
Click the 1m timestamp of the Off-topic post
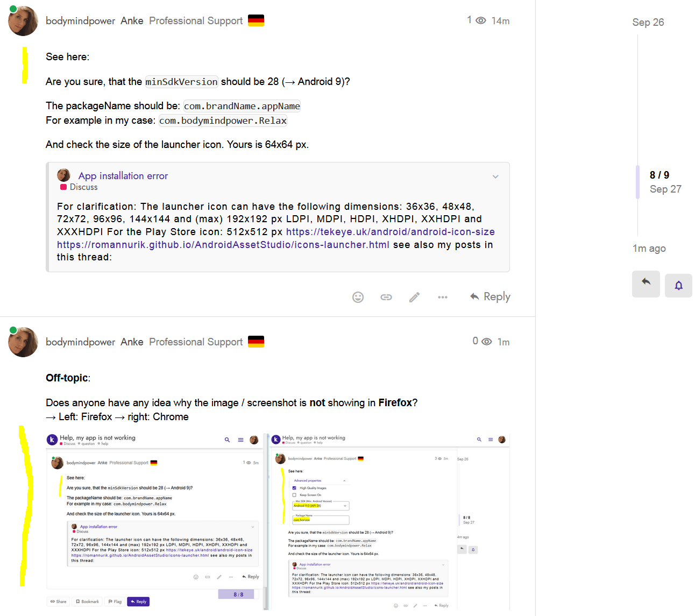[x=503, y=342]
